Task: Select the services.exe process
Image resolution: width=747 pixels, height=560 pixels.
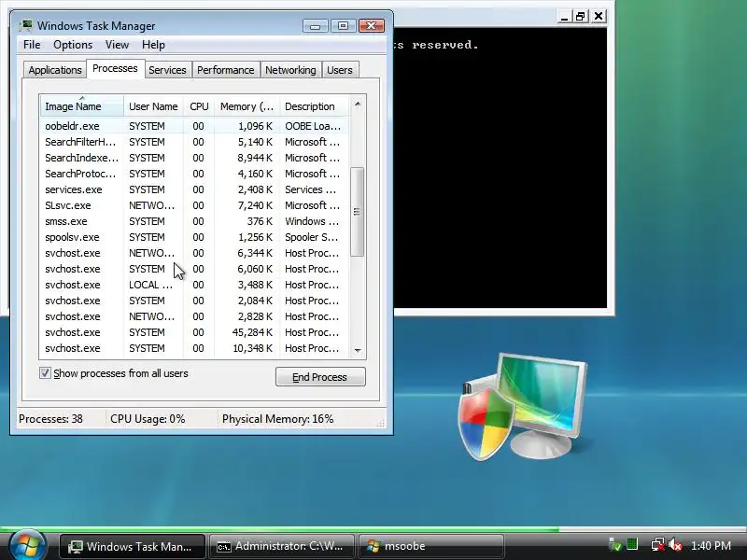Action: click(x=194, y=189)
